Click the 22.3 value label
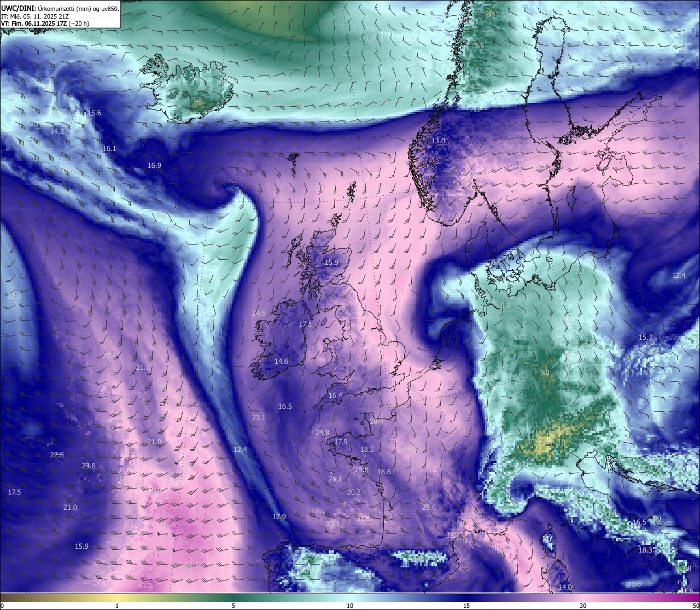 (333, 524)
